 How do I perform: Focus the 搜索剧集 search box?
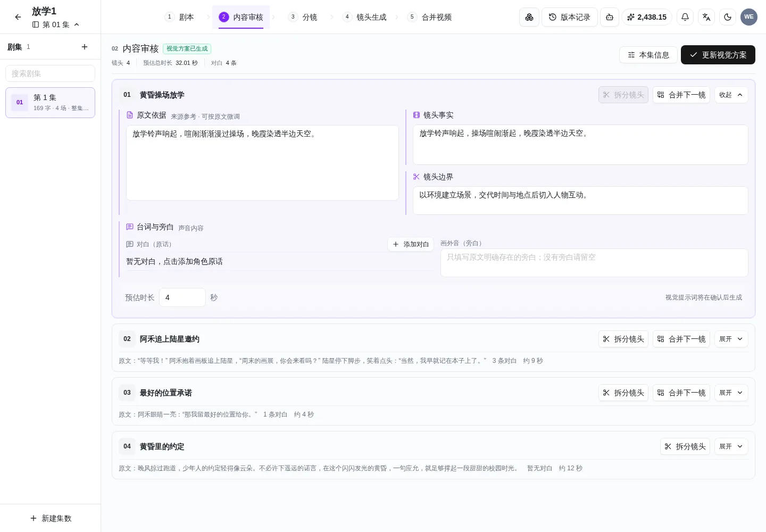pos(51,73)
